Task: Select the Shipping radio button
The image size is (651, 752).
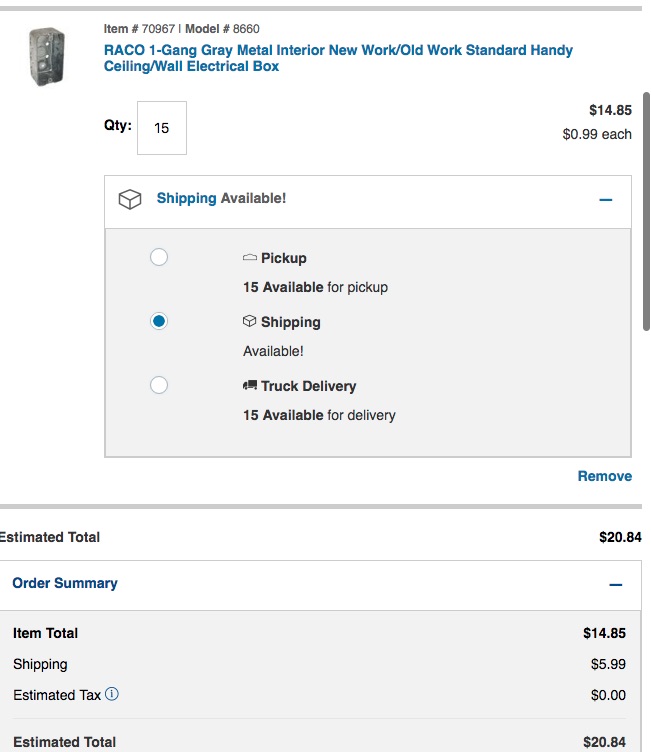Action: pos(159,321)
